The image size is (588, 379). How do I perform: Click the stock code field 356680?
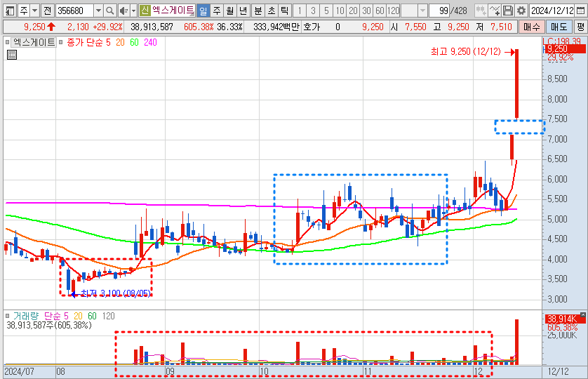[74, 11]
